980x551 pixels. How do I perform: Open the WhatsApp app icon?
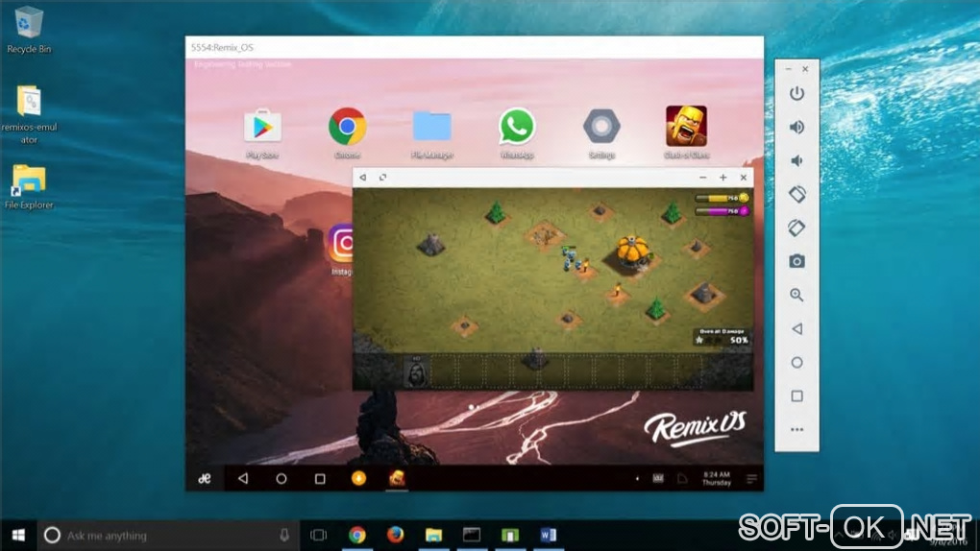[517, 126]
